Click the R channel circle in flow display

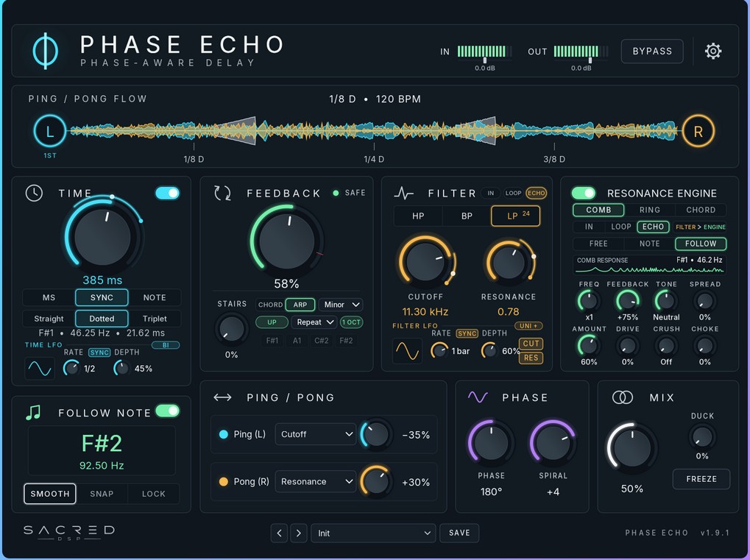698,130
